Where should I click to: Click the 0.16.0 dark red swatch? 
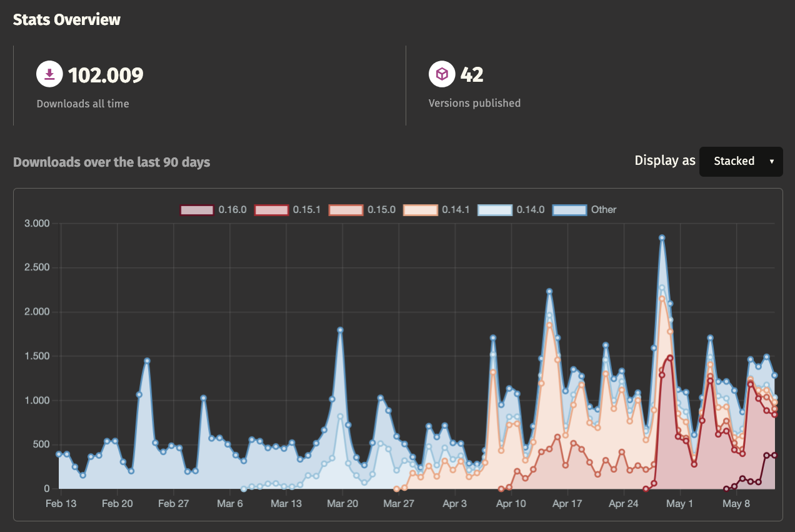[x=197, y=210]
